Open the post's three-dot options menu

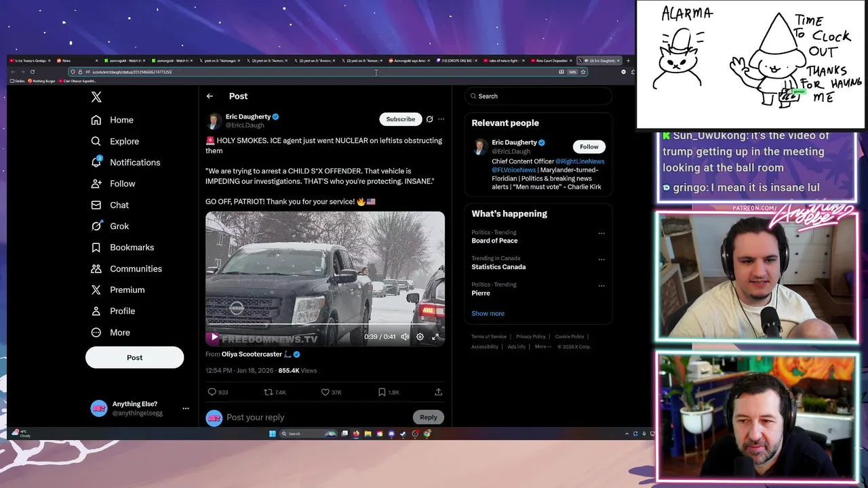coord(441,119)
